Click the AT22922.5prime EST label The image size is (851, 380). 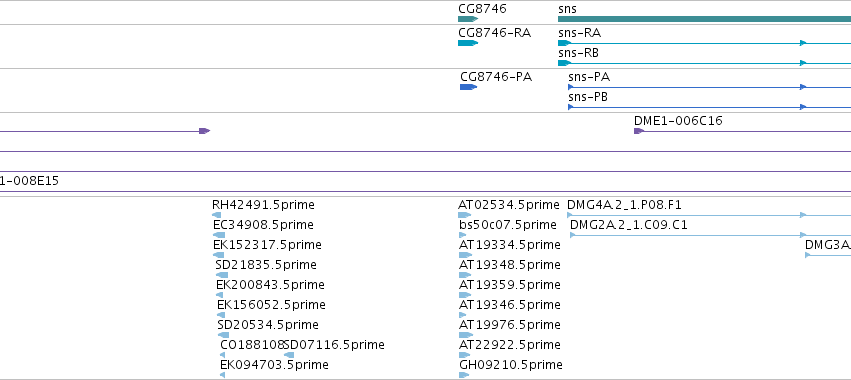point(510,345)
